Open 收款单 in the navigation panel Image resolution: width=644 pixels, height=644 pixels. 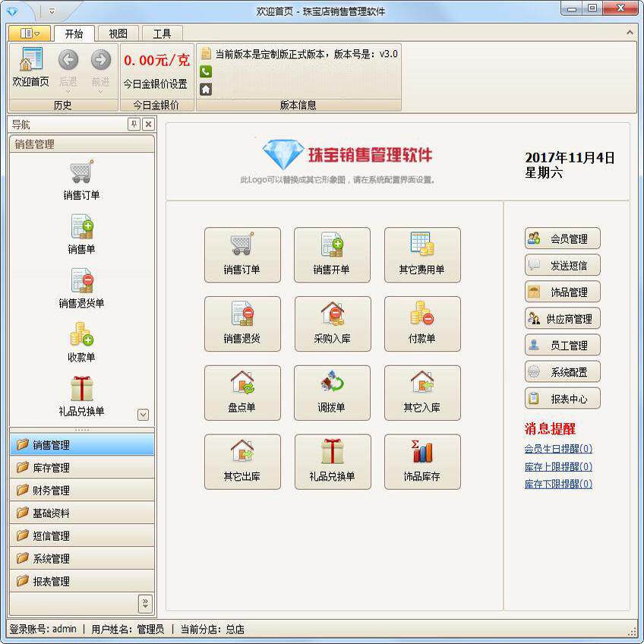click(81, 342)
